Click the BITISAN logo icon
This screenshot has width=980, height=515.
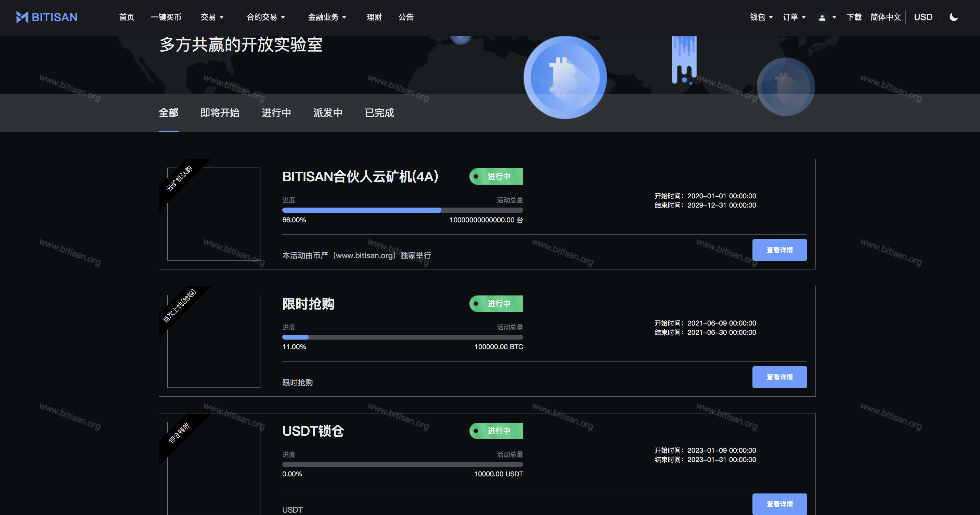tap(22, 17)
